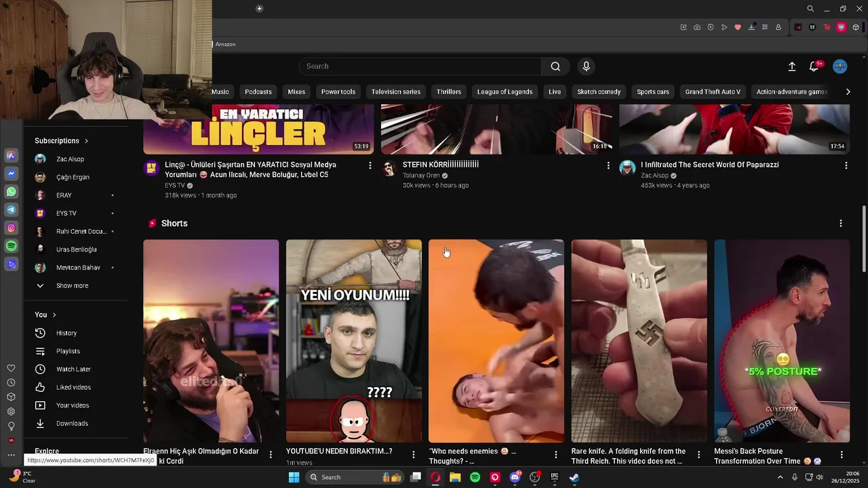Open History in YouTube sidebar

click(66, 333)
